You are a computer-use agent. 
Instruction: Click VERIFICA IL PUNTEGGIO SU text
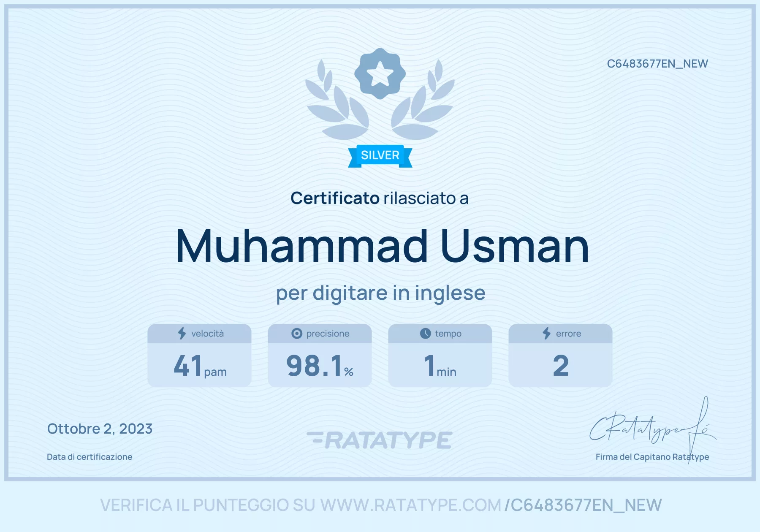coord(208,505)
